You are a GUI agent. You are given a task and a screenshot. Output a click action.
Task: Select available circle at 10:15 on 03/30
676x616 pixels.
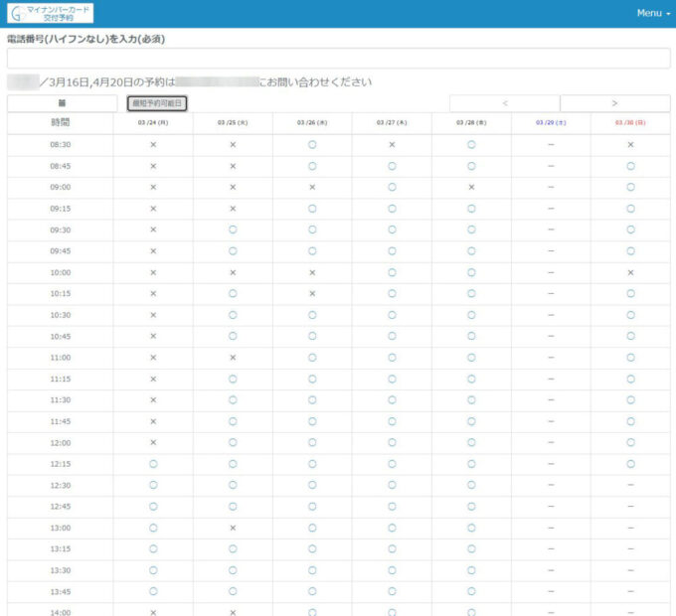pos(630,293)
